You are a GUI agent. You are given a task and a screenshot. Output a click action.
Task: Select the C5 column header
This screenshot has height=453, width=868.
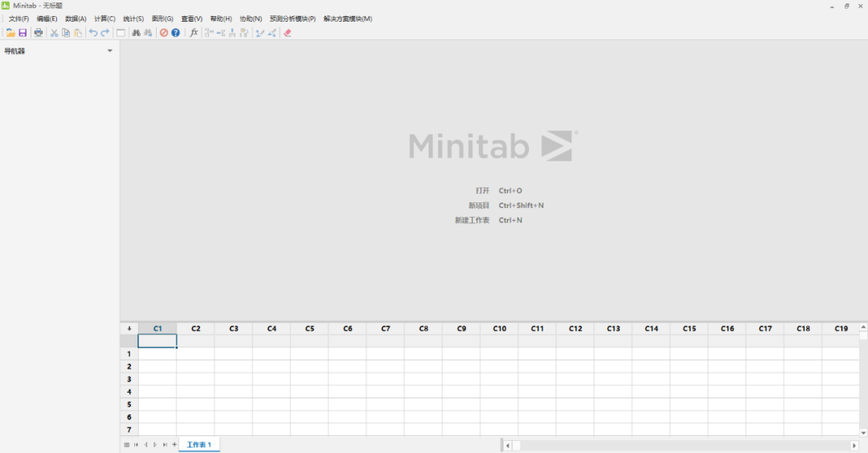point(309,329)
